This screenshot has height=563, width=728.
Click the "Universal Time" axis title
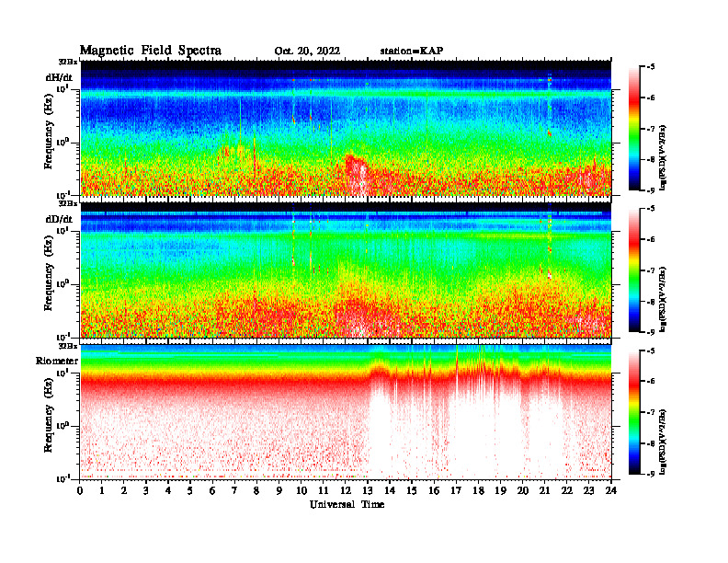click(347, 504)
